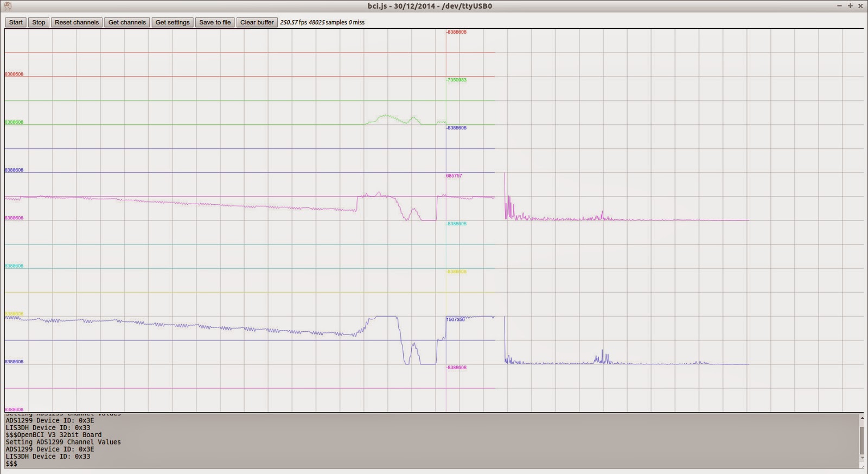The width and height of the screenshot is (868, 474).
Task: Click Save to file button
Action: [215, 22]
